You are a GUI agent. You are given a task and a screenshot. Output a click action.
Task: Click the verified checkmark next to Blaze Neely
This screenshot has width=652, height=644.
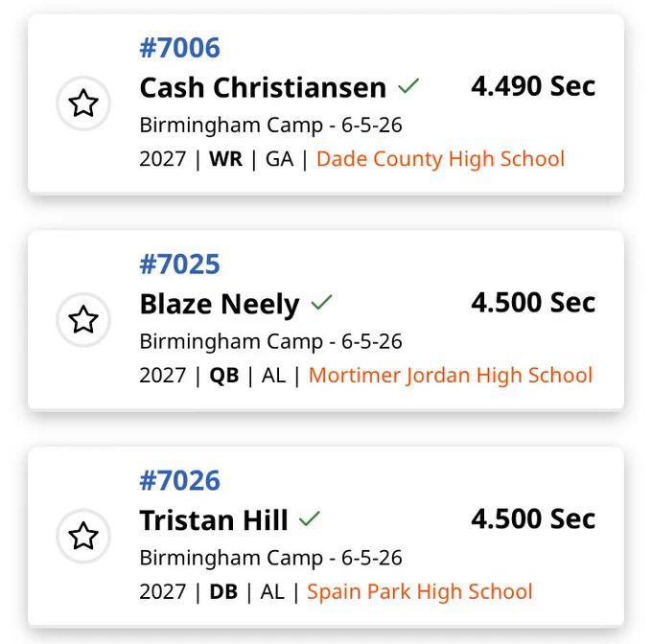coord(321,302)
